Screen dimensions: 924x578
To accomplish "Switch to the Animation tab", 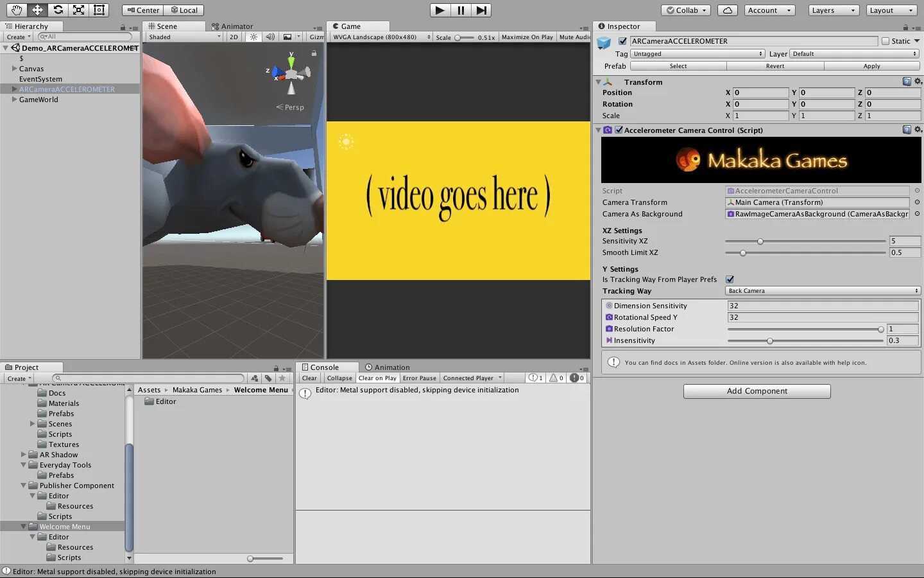I will tap(388, 367).
